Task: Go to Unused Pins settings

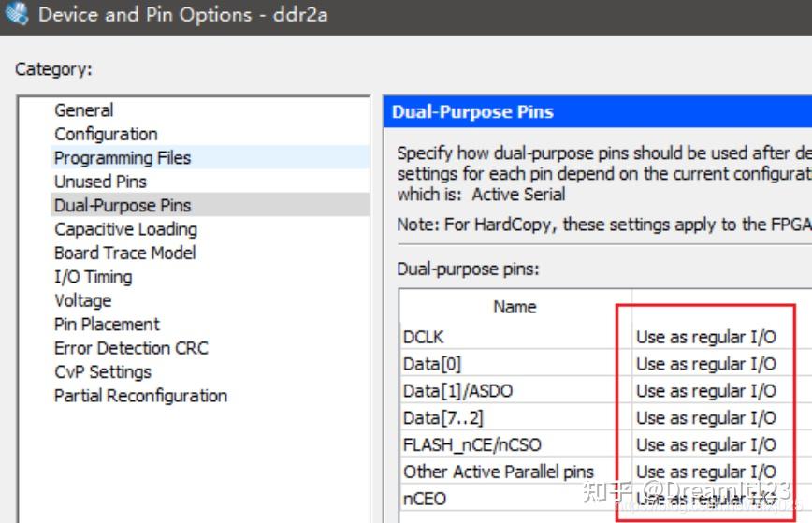Action: pos(100,182)
